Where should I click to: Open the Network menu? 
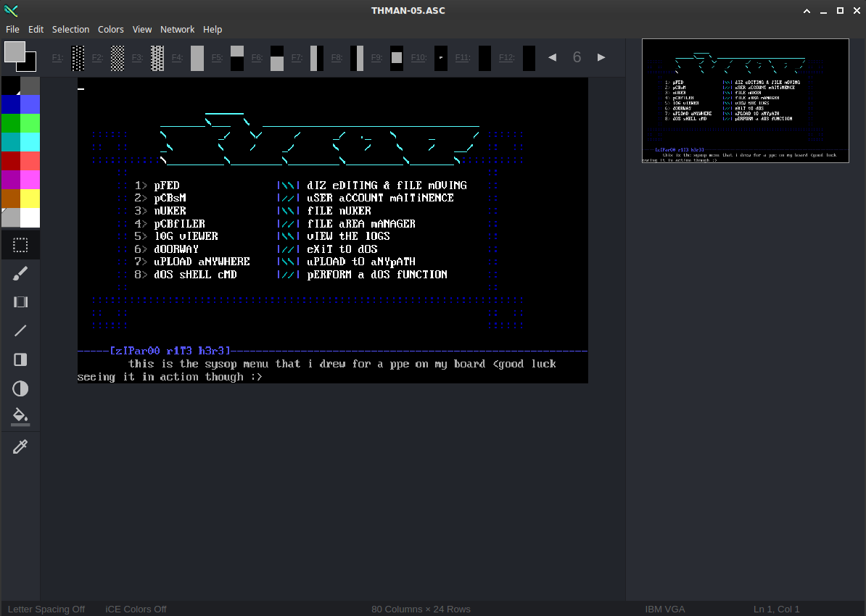pos(177,29)
